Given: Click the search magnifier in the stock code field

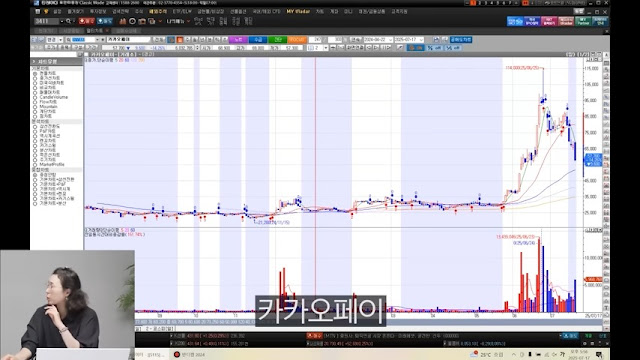Looking at the screenshot, I should pyautogui.click(x=68, y=40).
